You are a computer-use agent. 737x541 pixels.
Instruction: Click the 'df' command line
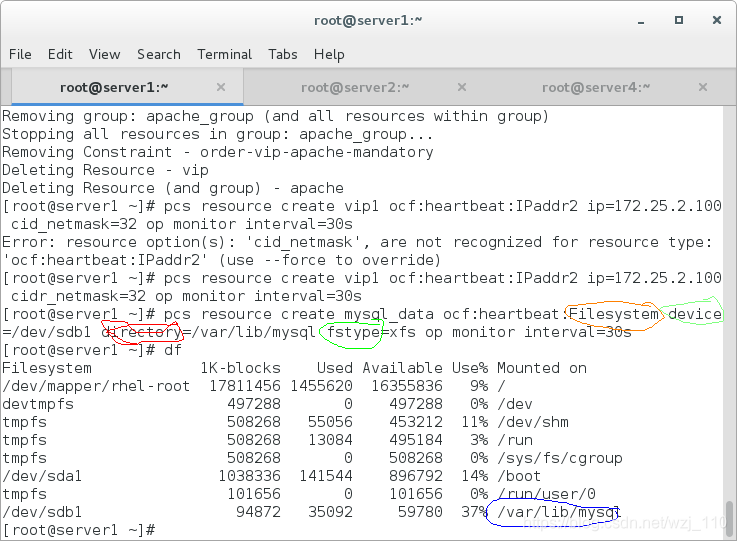tap(92, 350)
